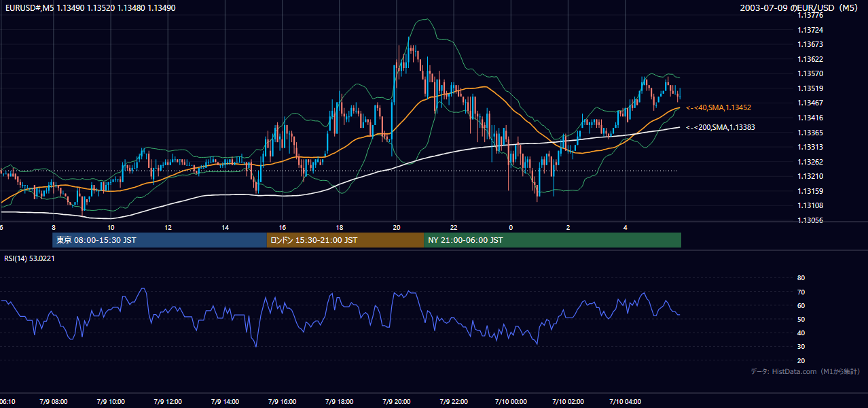Click the 1.13416 price axis label
This screenshot has height=408, width=868.
[810, 118]
